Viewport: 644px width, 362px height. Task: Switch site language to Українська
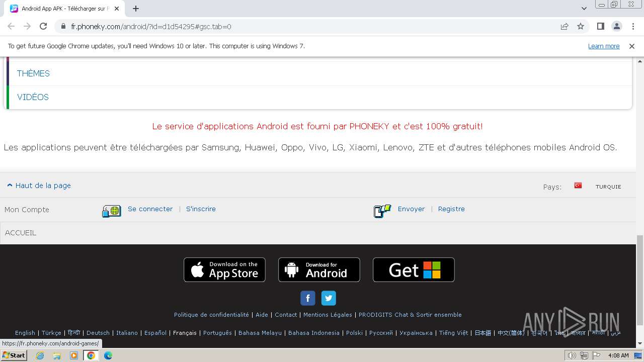coord(416,333)
